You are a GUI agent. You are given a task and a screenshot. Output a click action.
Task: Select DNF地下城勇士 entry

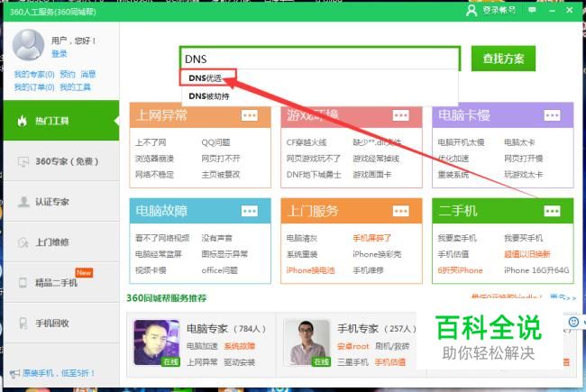(x=314, y=175)
